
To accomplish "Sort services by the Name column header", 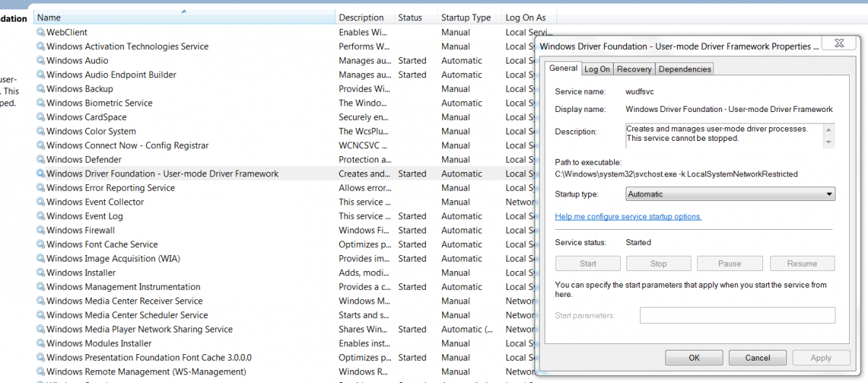I will pos(184,17).
